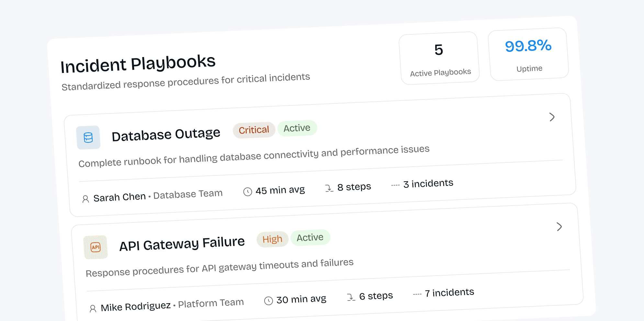Click the 99.8% uptime value
Viewport: 644px width, 321px height.
[528, 46]
